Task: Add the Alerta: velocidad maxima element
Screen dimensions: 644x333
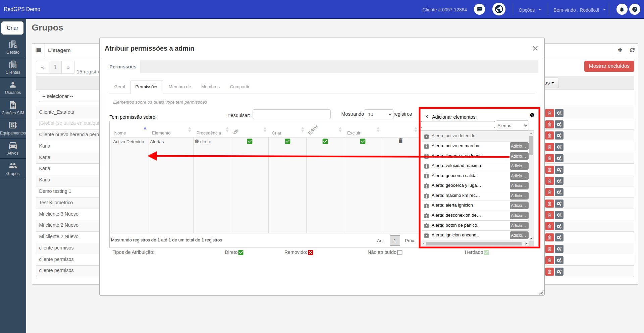Action: pyautogui.click(x=519, y=166)
